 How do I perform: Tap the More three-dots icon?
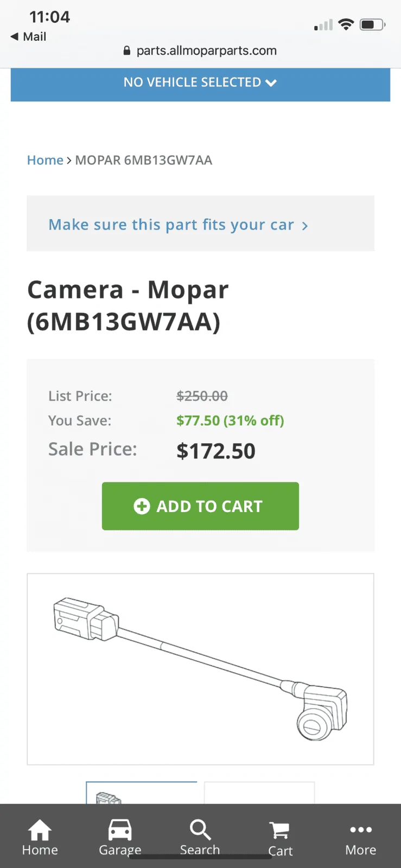click(361, 829)
